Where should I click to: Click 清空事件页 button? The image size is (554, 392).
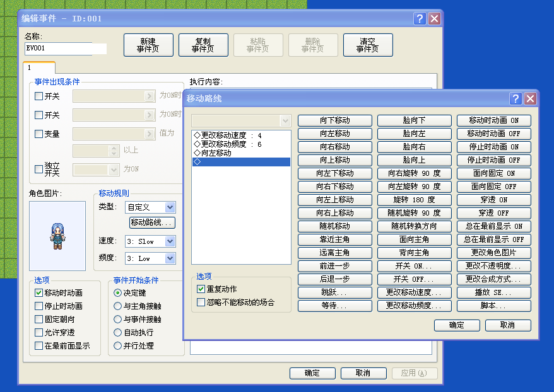pyautogui.click(x=368, y=45)
